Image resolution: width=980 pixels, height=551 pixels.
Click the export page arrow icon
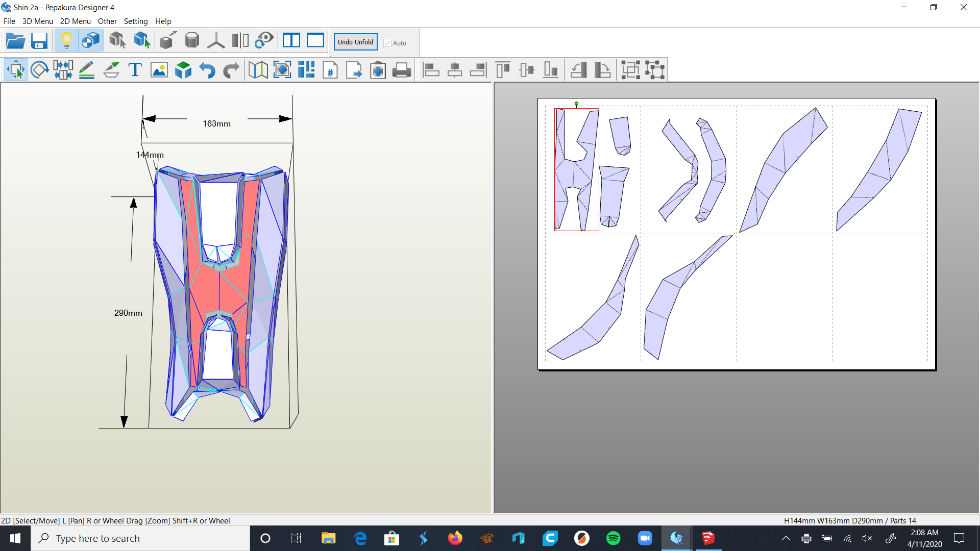(354, 70)
